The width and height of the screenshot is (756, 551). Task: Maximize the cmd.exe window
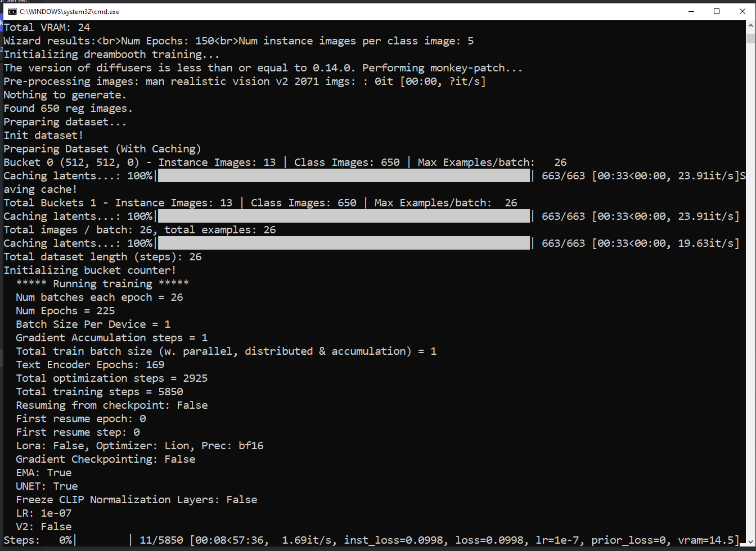[717, 11]
